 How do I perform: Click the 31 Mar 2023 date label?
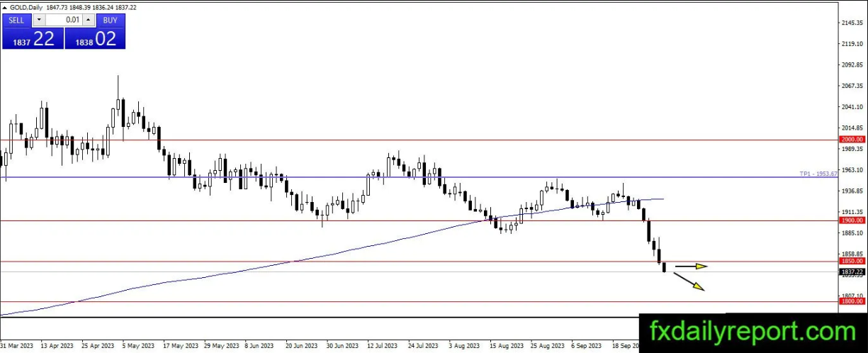pyautogui.click(x=17, y=347)
